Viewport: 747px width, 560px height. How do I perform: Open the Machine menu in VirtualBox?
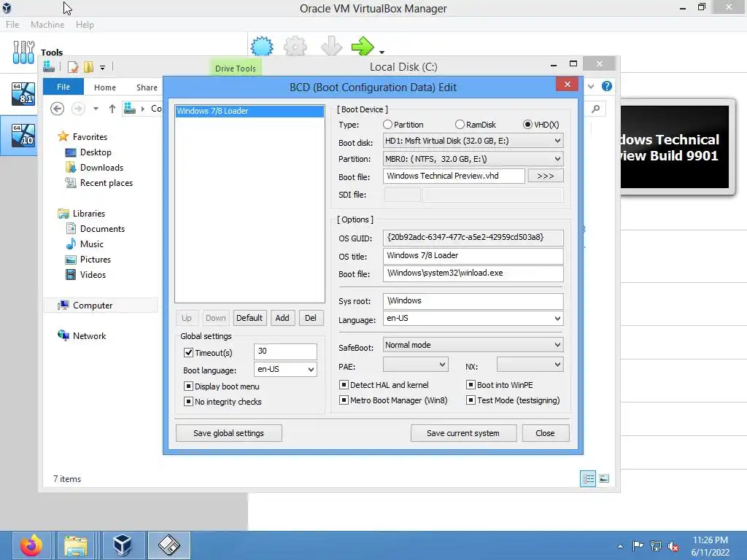click(x=47, y=25)
